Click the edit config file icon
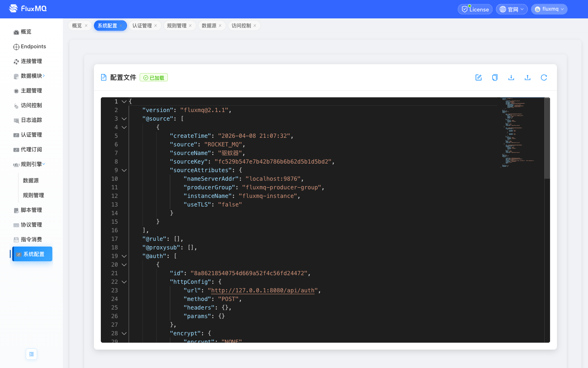The image size is (588, 368). tap(479, 77)
